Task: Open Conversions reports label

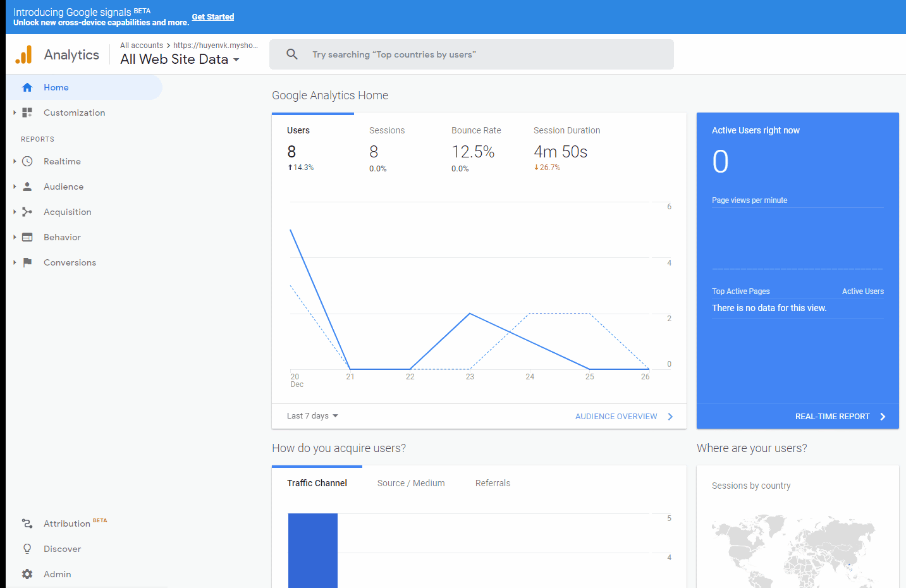Action: coord(70,262)
